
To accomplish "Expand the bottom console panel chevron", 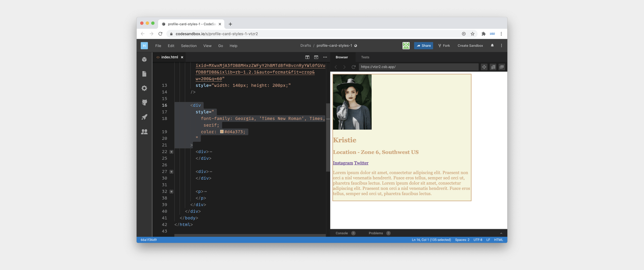I will pos(501,233).
